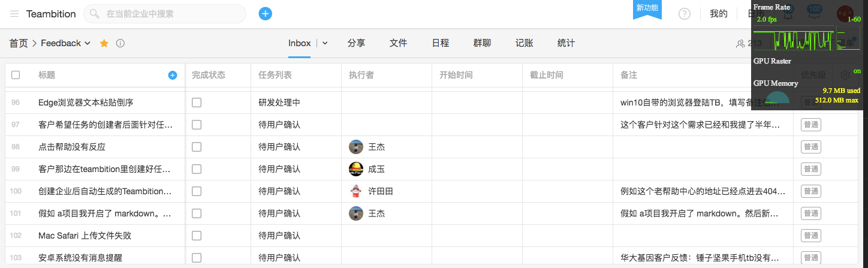Open task 'Mac Safari 上传文件失败'
This screenshot has width=868, height=268.
point(85,236)
